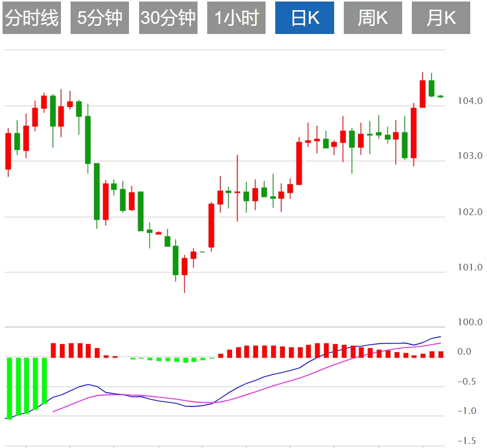
Task: Click the last small green candle at far right
Action: click(440, 96)
